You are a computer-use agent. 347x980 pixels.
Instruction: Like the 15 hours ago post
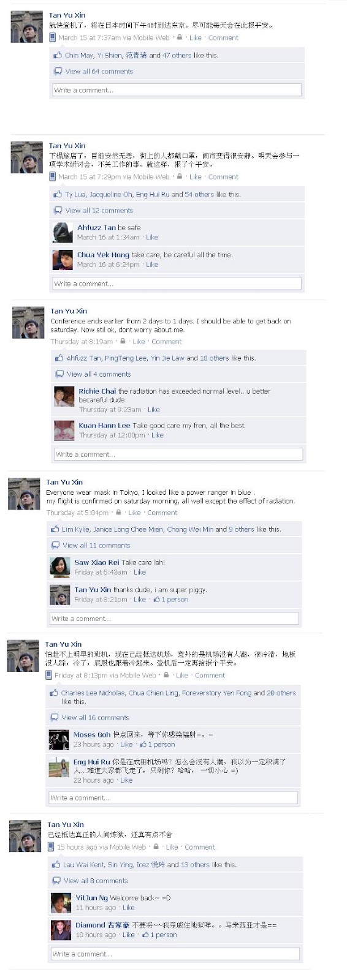click(172, 847)
